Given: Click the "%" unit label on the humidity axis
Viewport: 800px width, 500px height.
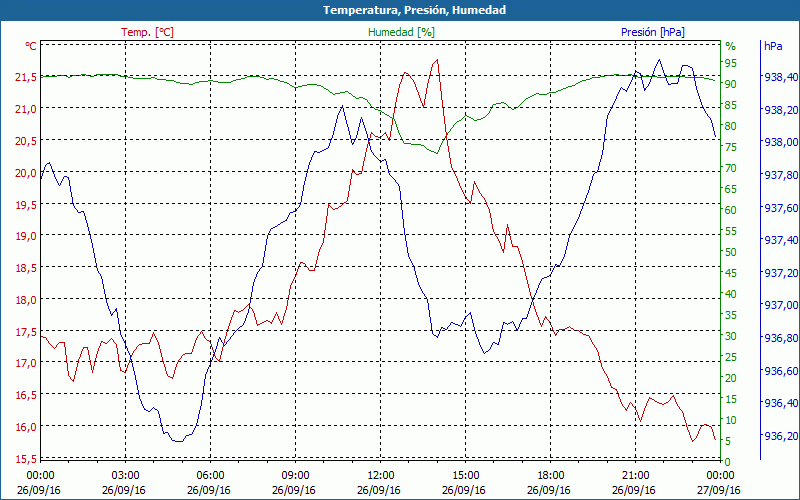Looking at the screenshot, I should click(731, 46).
